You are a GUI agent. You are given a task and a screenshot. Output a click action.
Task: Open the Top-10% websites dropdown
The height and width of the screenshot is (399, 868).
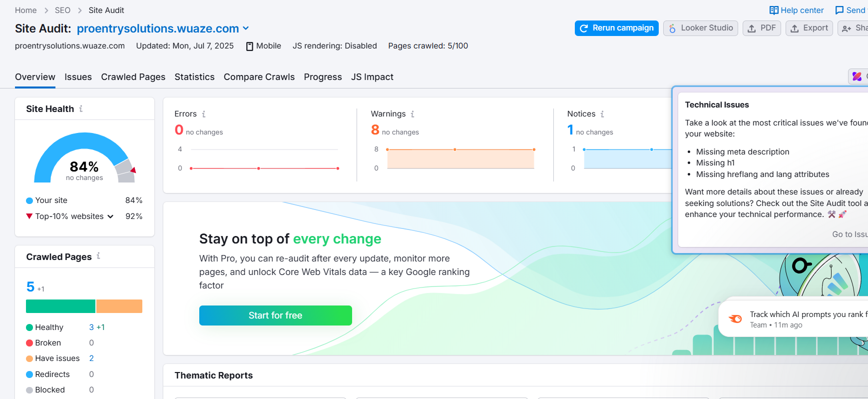pyautogui.click(x=110, y=216)
